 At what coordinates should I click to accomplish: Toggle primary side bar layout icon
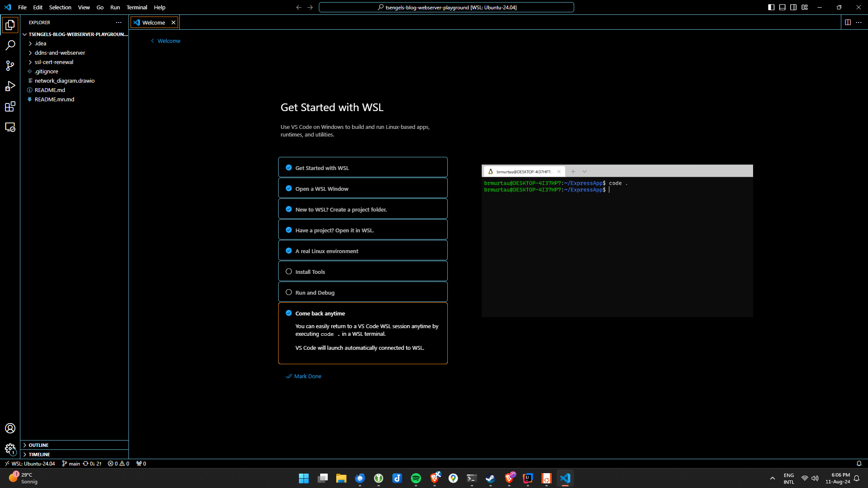[771, 7]
